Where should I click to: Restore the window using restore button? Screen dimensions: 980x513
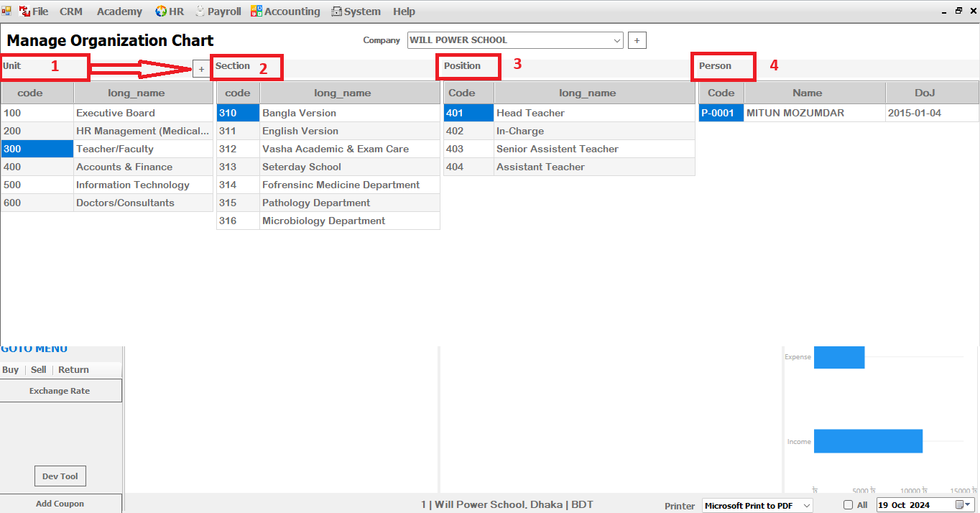958,11
